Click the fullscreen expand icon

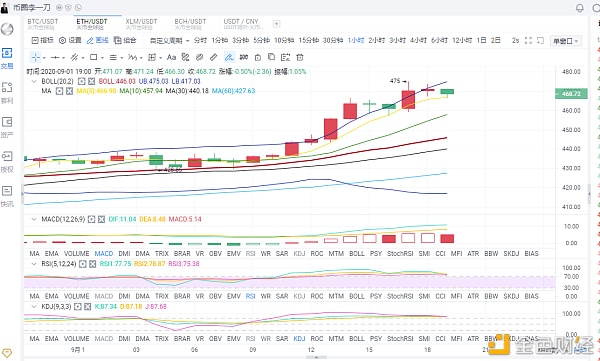tap(528, 40)
